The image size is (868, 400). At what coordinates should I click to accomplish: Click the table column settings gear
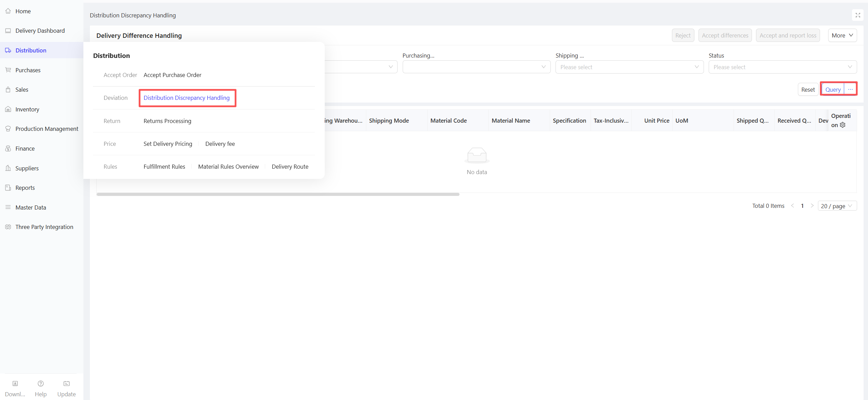(x=842, y=125)
